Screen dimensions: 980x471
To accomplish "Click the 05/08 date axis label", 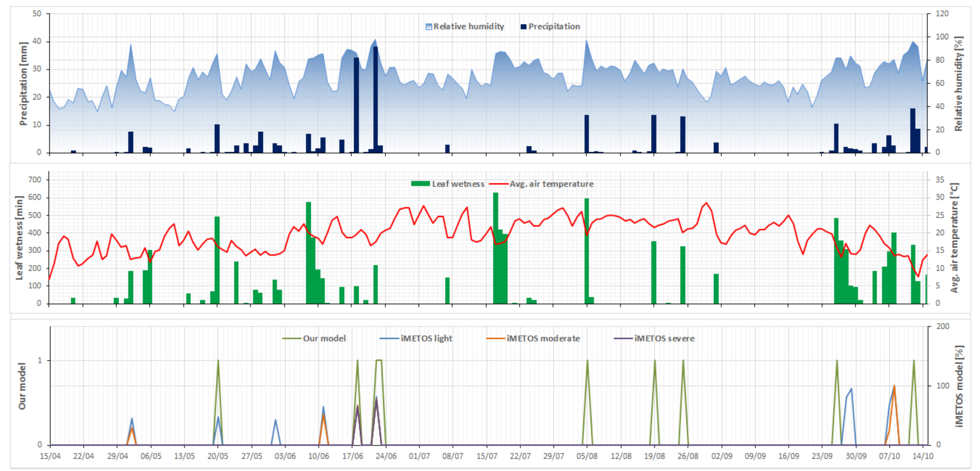I will tap(587, 456).
